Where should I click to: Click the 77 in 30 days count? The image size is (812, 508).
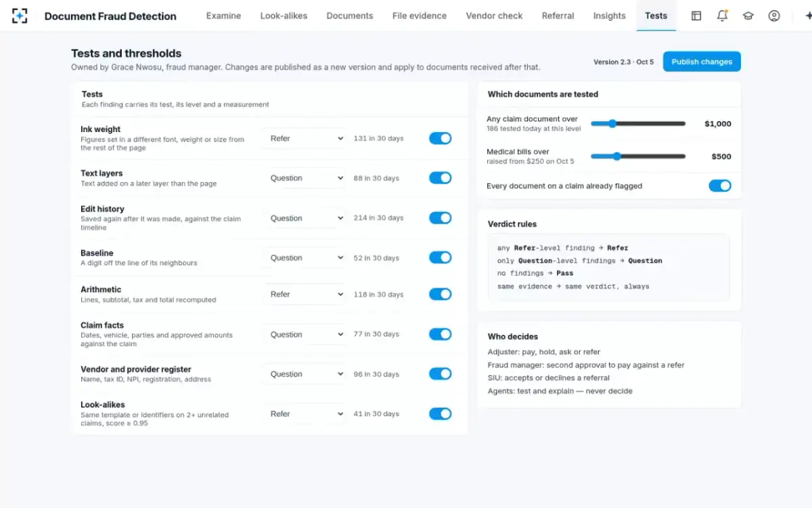point(376,334)
